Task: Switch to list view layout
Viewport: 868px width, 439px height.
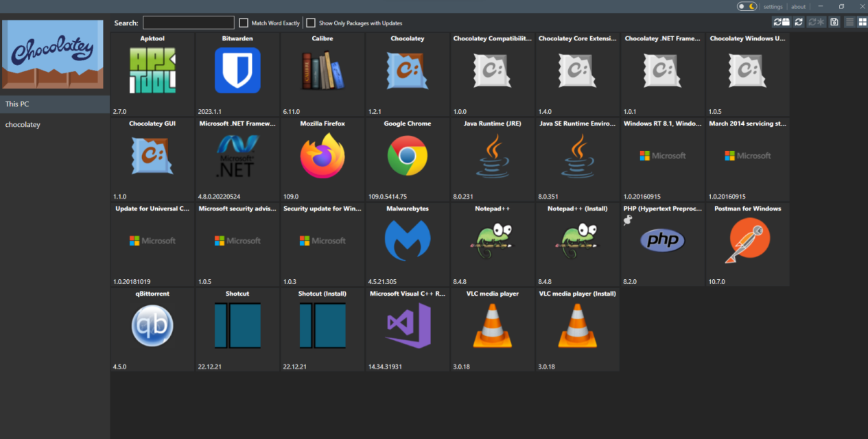Action: [x=850, y=22]
